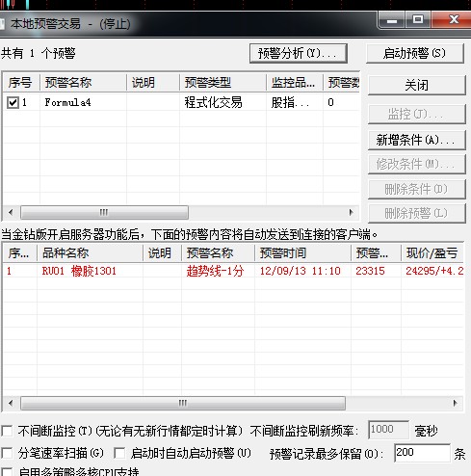Viewport: 471px width, 476px height.
Task: Open 预警分析(Y) dialog
Action: 299,53
